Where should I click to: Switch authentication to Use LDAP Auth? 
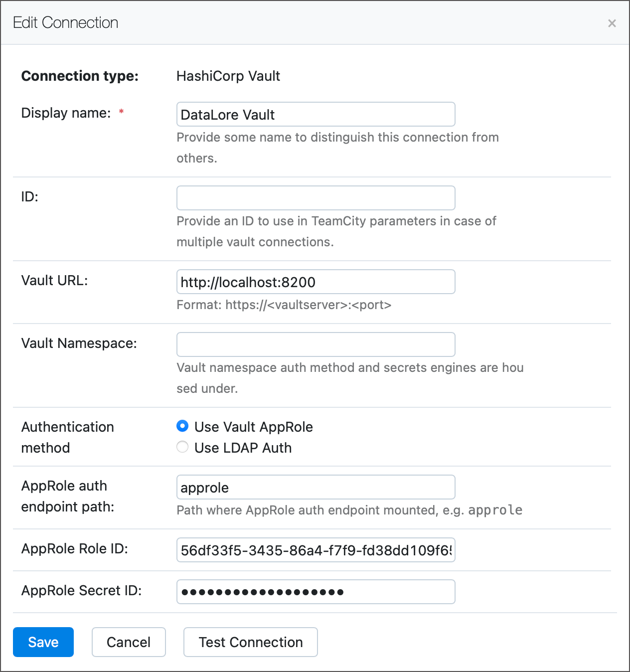pyautogui.click(x=182, y=447)
